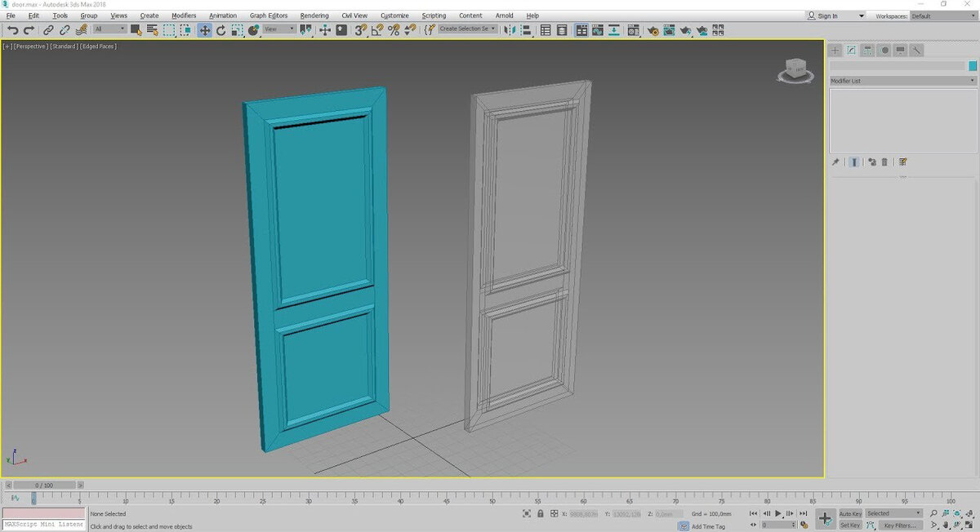Click the Bind to Space Warp icon
The height and width of the screenshot is (532, 980).
coord(81,29)
